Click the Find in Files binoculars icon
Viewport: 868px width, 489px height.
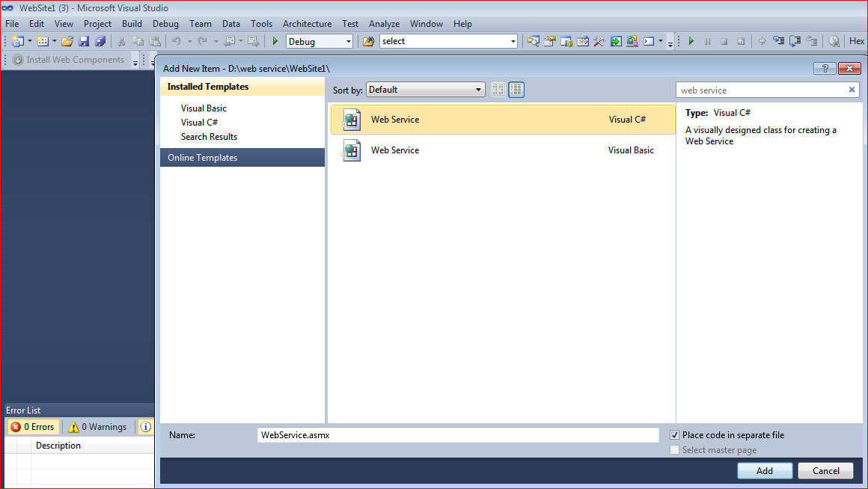(369, 41)
